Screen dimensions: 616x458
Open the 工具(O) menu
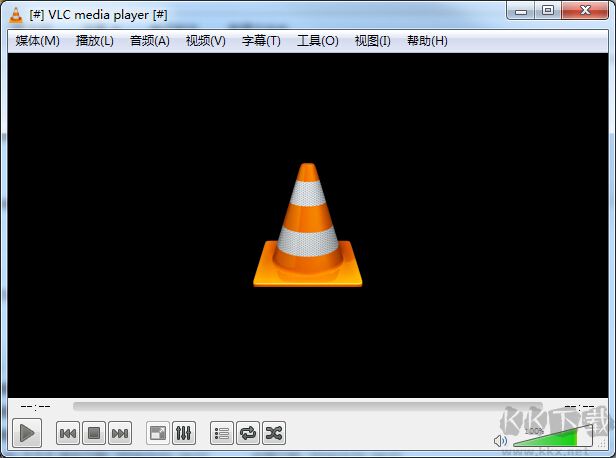pyautogui.click(x=317, y=40)
